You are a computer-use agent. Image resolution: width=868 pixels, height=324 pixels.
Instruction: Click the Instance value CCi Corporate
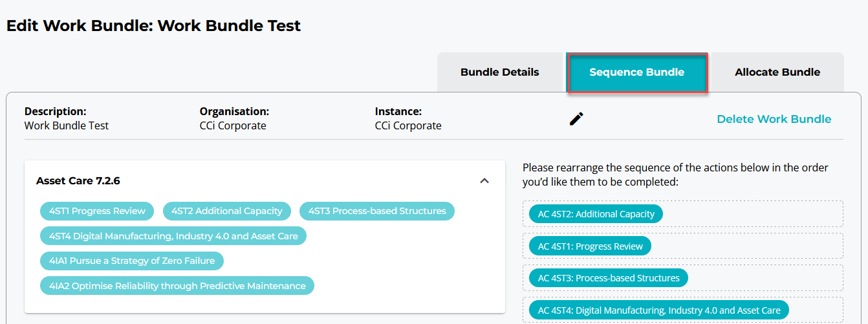pyautogui.click(x=408, y=125)
